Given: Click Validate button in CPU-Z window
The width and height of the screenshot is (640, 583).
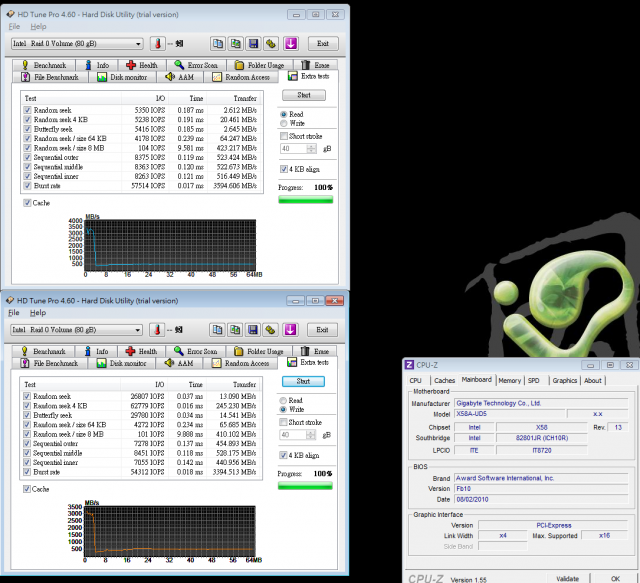Looking at the screenshot, I should [567, 579].
